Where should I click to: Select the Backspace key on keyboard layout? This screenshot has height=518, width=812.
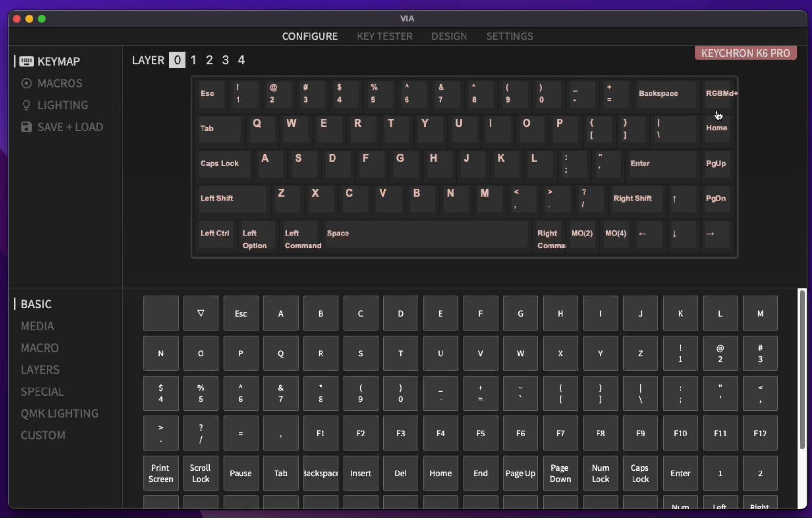click(666, 94)
